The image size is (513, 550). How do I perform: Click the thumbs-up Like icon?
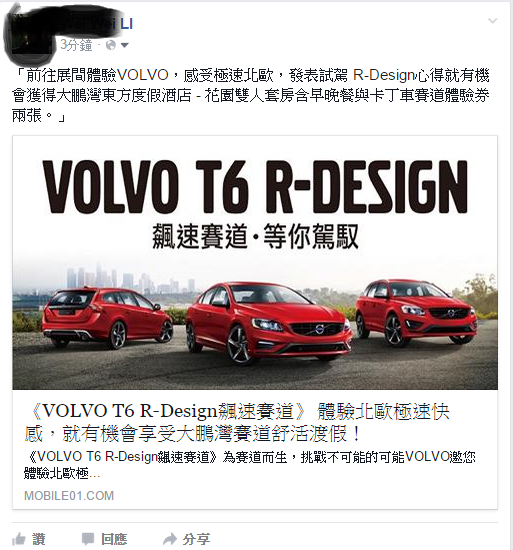19,539
